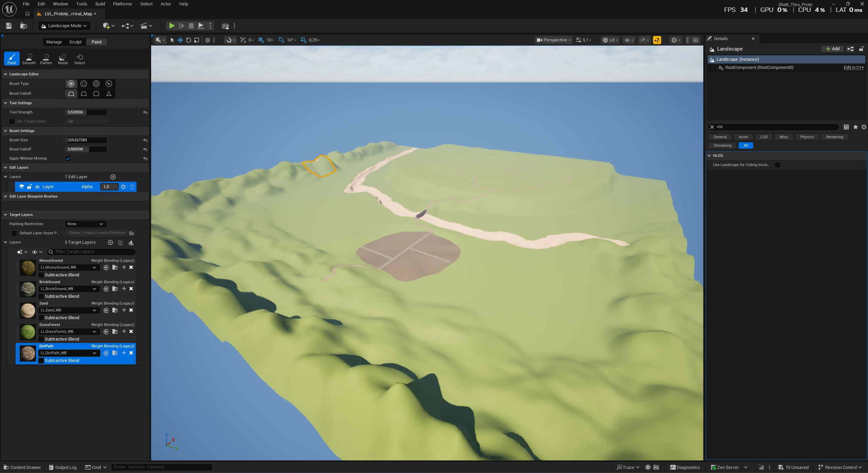Open viewport layout options
Image resolution: width=868 pixels, height=473 pixels.
695,40
